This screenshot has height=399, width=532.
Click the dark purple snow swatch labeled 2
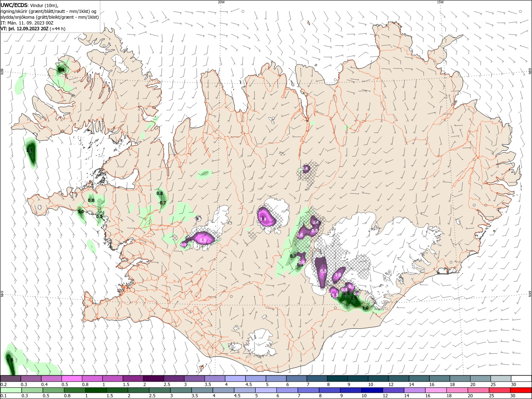(x=153, y=378)
